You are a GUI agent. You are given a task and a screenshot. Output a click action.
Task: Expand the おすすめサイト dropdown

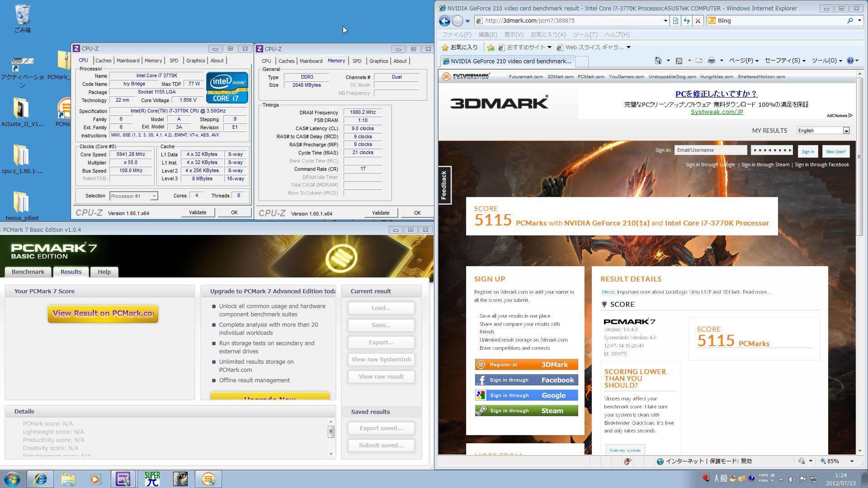click(x=549, y=47)
